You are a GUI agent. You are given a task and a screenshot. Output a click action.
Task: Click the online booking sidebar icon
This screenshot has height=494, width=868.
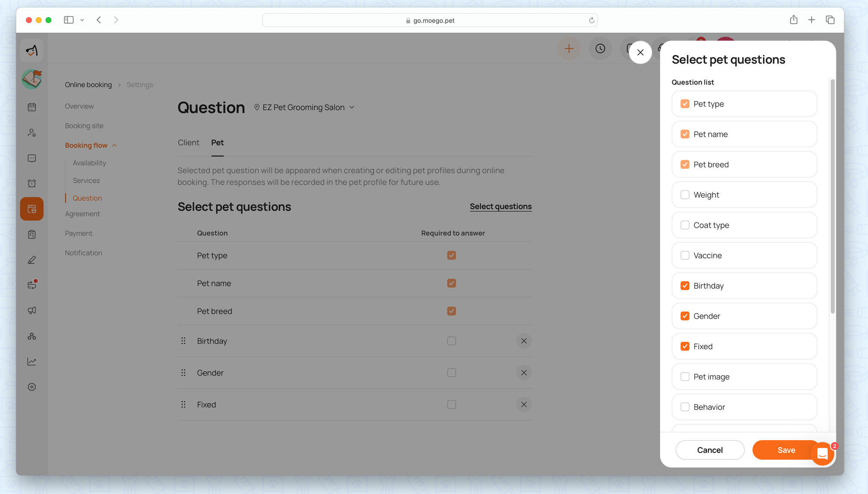(x=32, y=209)
